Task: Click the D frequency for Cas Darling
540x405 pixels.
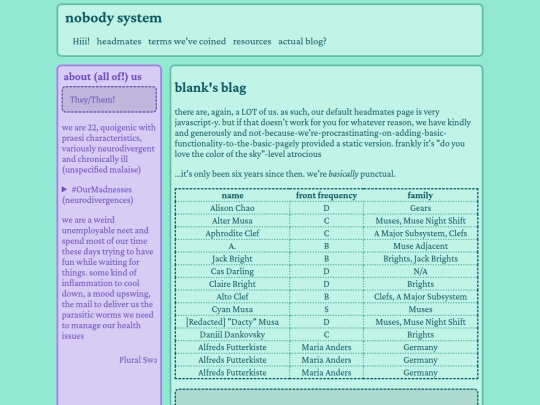Action: [x=326, y=271]
